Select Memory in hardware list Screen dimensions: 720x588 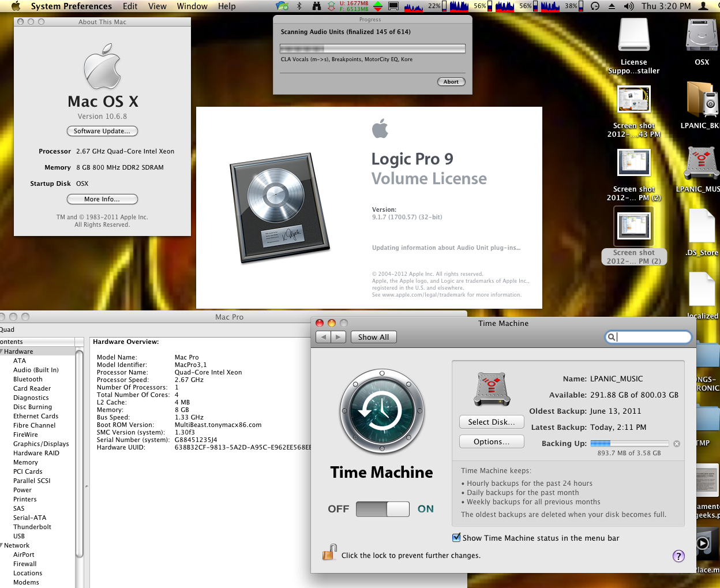[x=25, y=462]
